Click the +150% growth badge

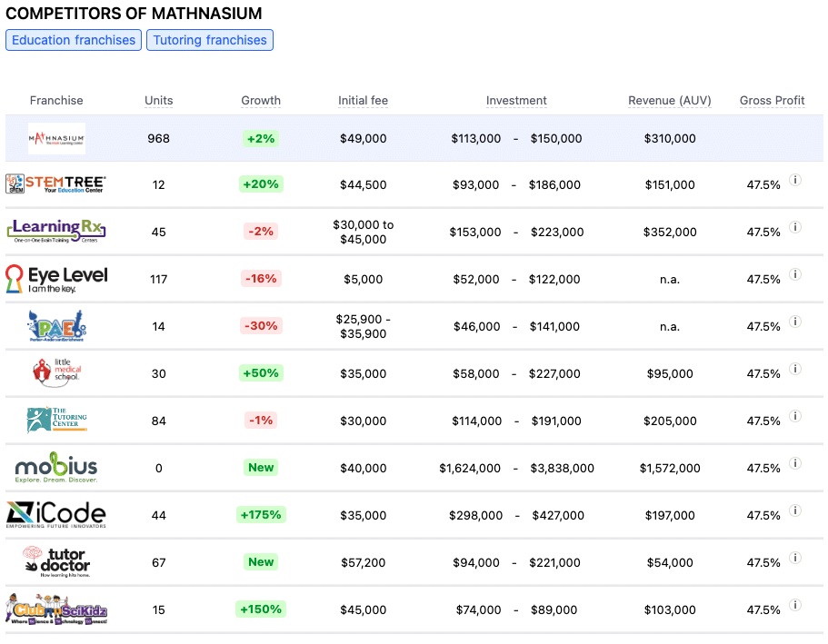click(x=261, y=609)
